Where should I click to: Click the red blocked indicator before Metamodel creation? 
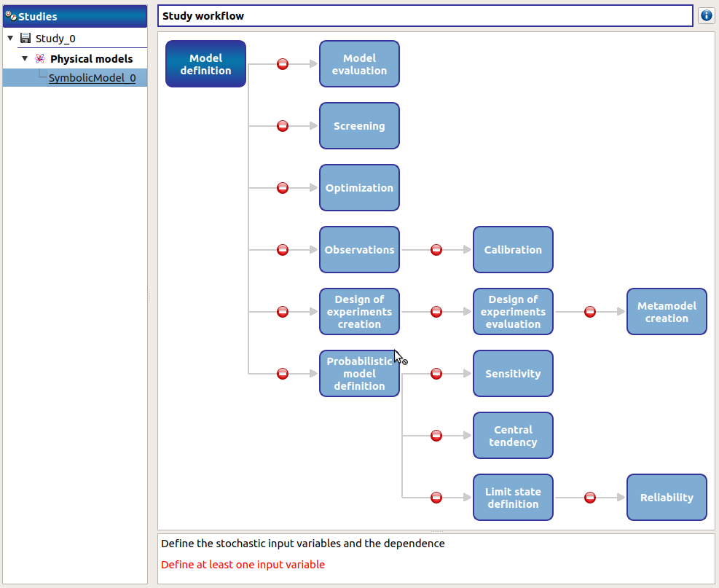pyautogui.click(x=589, y=311)
